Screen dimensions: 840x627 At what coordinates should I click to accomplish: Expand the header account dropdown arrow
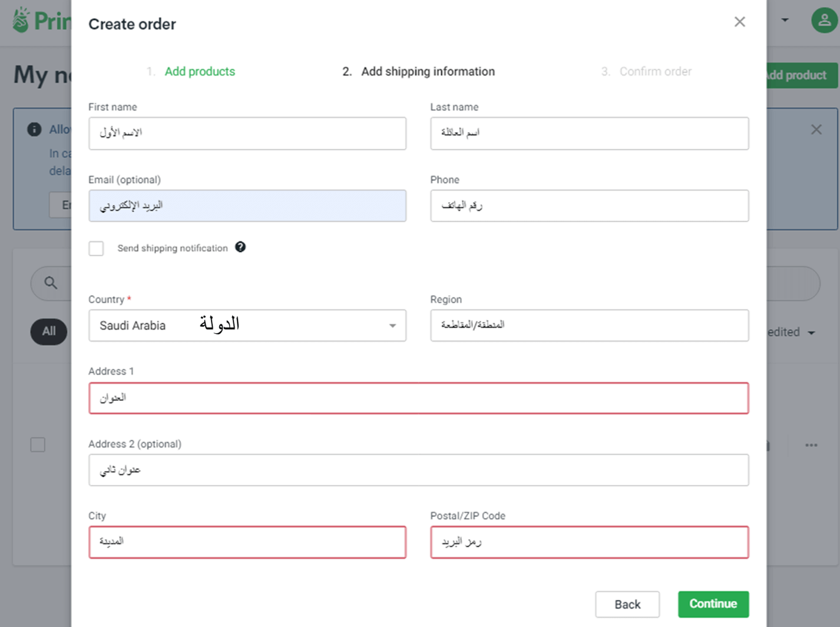click(785, 20)
